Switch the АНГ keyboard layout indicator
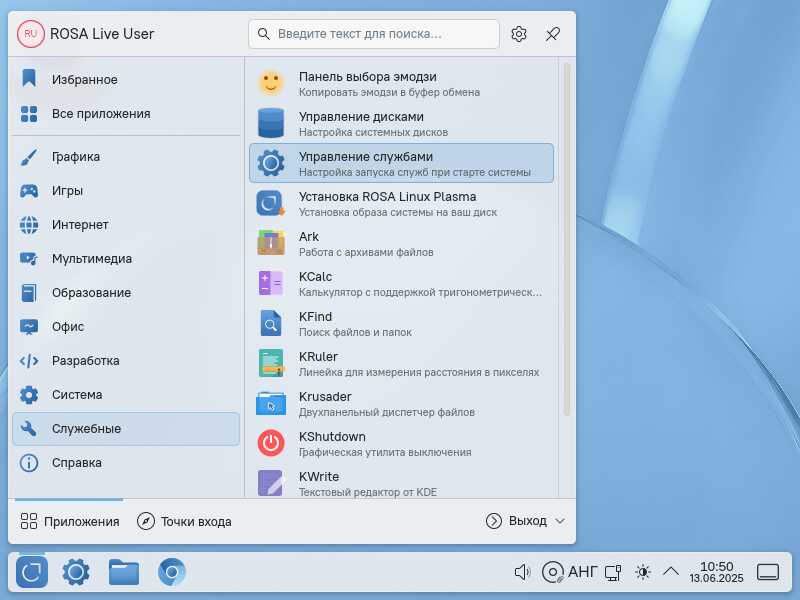The width and height of the screenshot is (800, 600). (x=582, y=572)
